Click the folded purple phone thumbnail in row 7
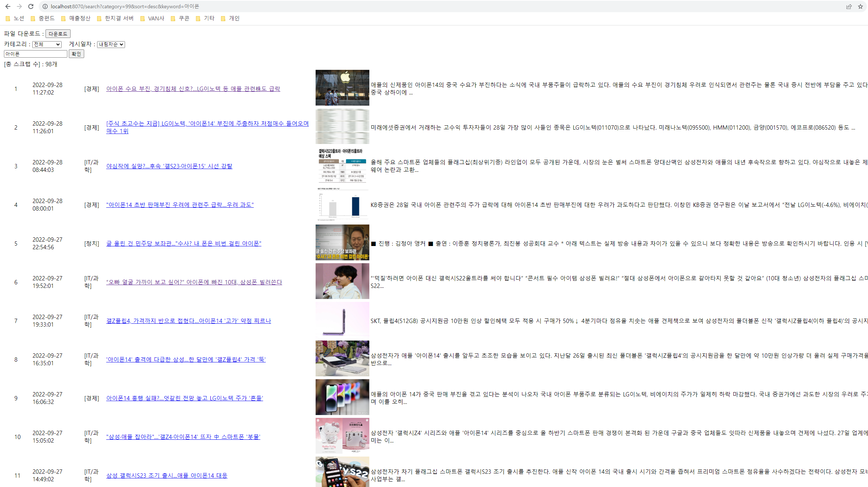 (x=342, y=320)
